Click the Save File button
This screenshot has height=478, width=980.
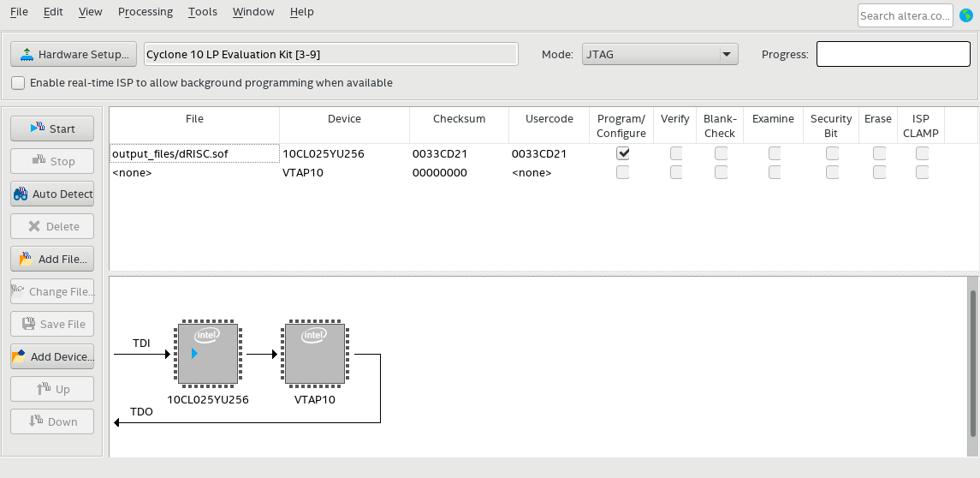point(52,324)
